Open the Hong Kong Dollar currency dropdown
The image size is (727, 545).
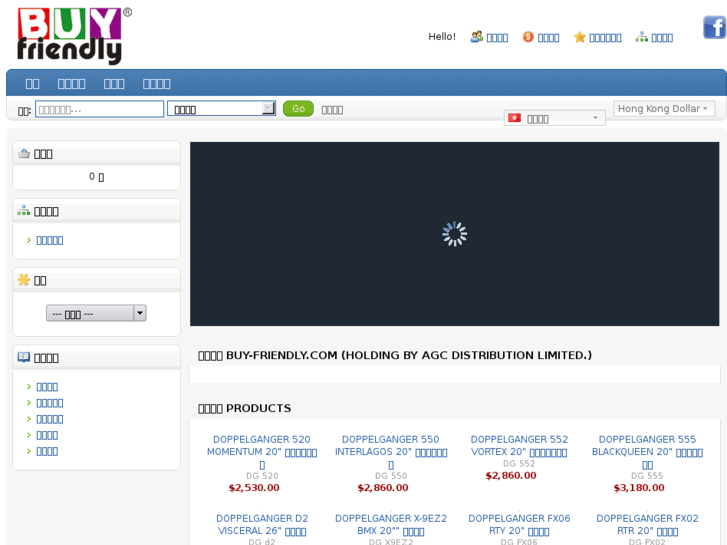pyautogui.click(x=664, y=109)
